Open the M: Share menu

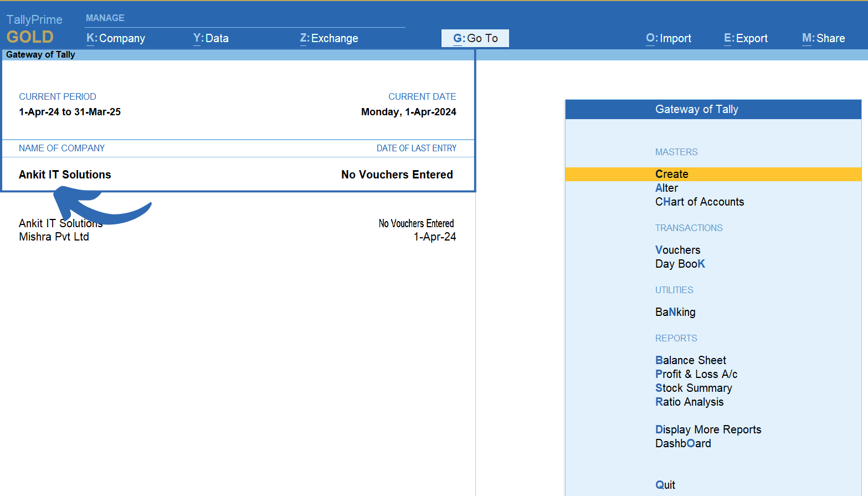[x=824, y=38]
